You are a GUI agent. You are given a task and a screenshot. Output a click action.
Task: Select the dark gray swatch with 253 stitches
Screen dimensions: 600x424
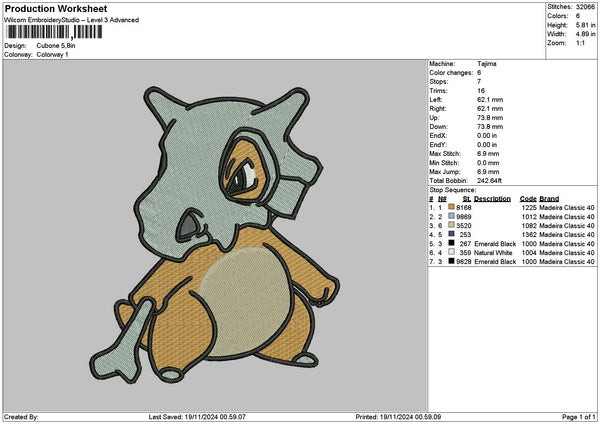coord(451,233)
